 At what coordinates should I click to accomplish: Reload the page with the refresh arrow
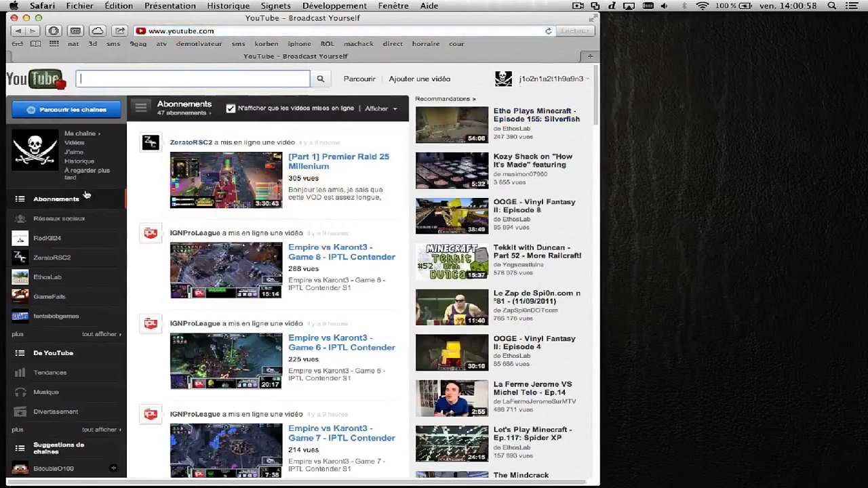tap(549, 31)
